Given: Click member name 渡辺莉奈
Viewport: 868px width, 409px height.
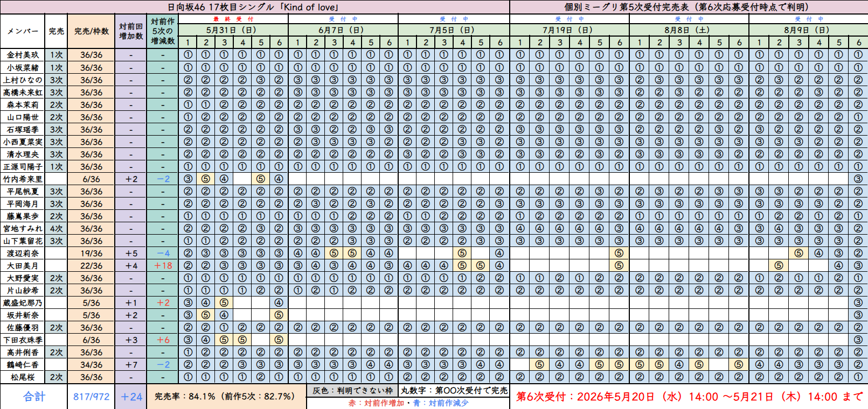Looking at the screenshot, I should tap(23, 253).
